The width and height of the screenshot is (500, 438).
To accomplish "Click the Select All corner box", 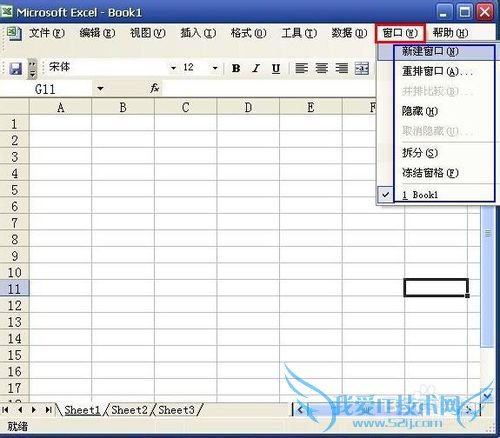I will (14, 107).
